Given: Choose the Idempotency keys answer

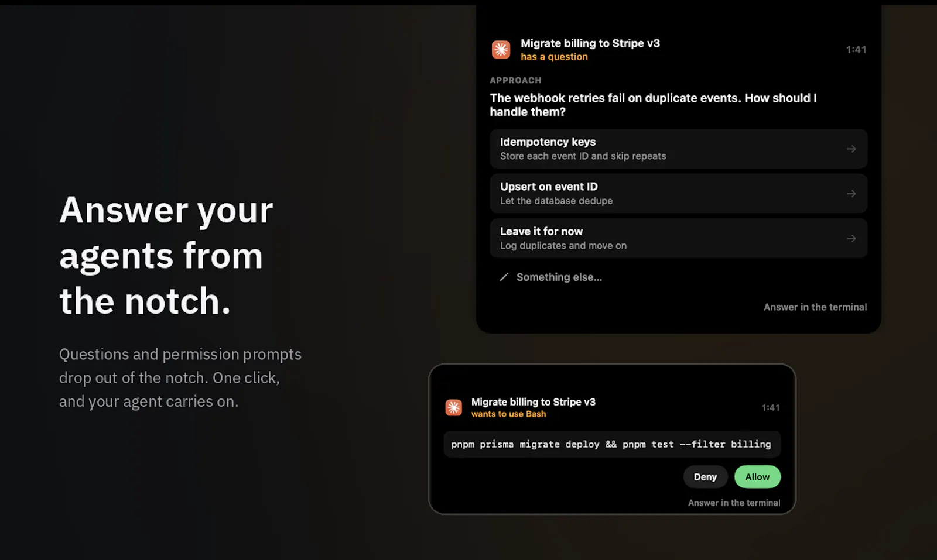Looking at the screenshot, I should 678,149.
